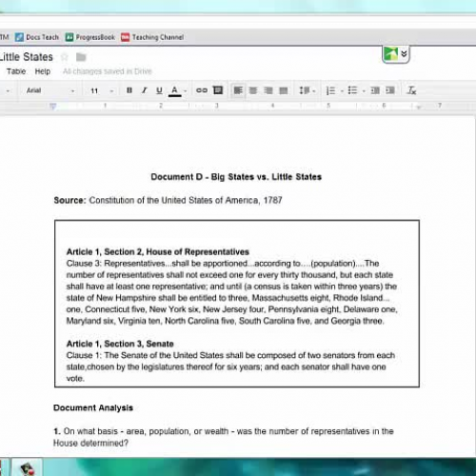Click the 'Document Analysis' heading
The image size is (476, 476).
[x=93, y=407]
